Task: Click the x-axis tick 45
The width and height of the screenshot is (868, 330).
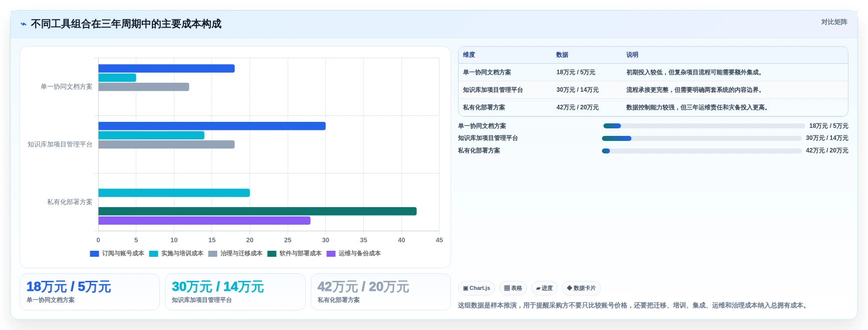Action: pos(440,240)
